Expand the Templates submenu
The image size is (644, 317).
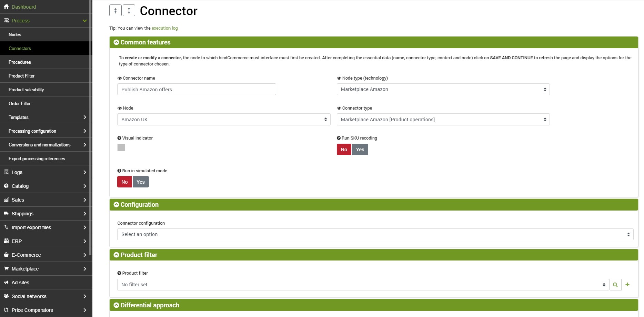tap(46, 117)
